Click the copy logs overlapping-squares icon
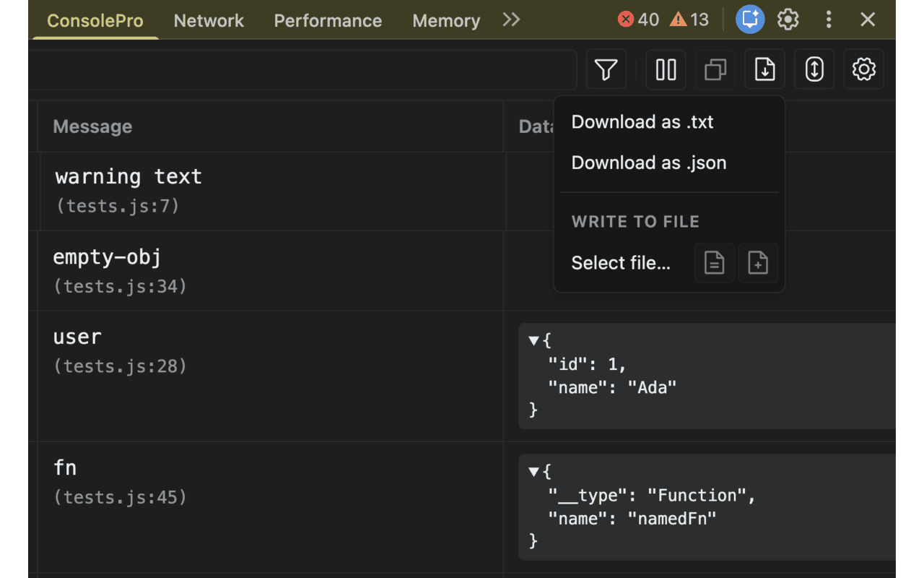924x578 pixels. 715,70
